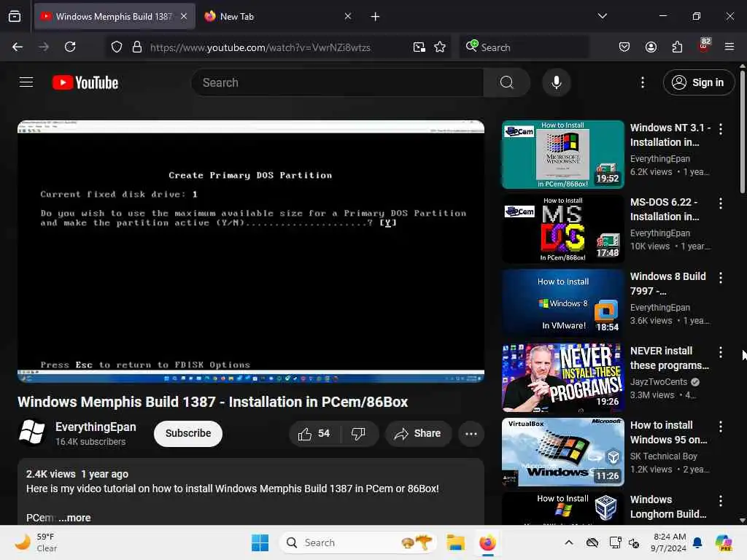This screenshot has height=560, width=747.
Task: Open options for Windows NT 3.1 video
Action: tap(721, 128)
